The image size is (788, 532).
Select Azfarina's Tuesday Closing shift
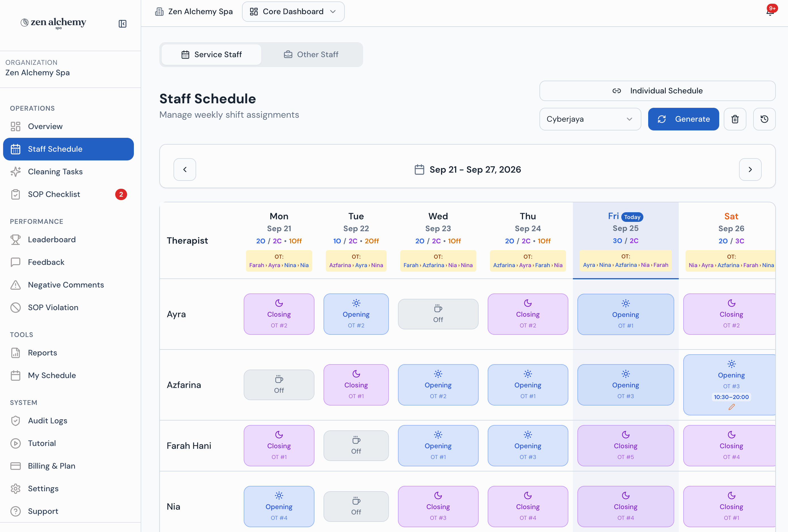pos(356,385)
